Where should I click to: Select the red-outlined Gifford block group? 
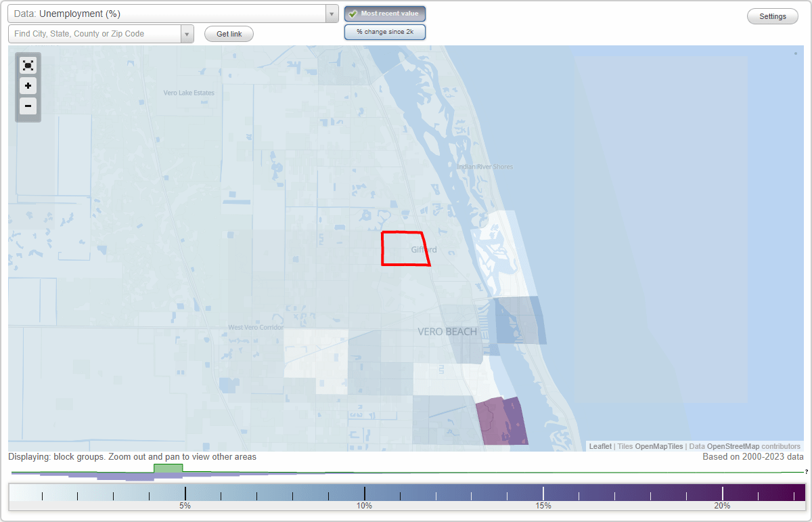(x=405, y=249)
